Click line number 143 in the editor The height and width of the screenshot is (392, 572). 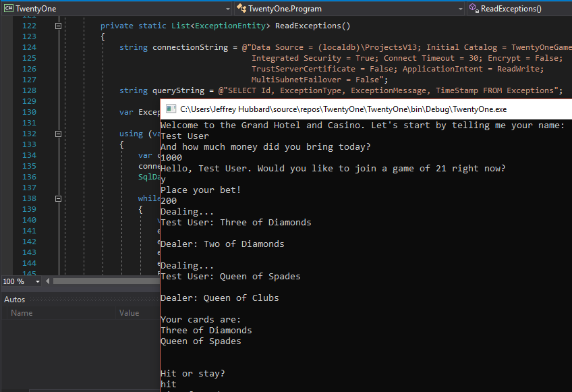point(29,252)
